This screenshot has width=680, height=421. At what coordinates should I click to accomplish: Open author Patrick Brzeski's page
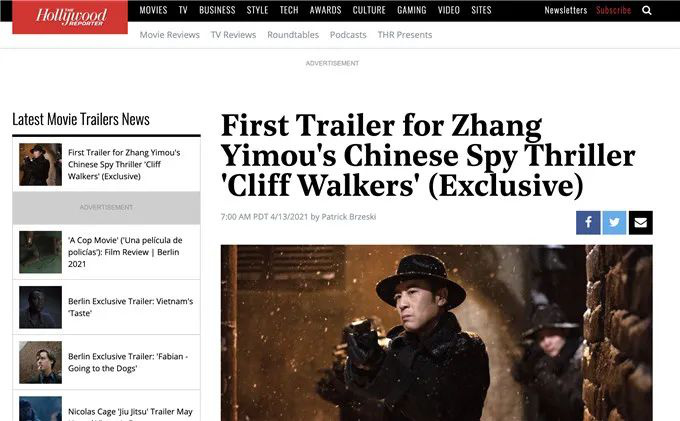349,217
